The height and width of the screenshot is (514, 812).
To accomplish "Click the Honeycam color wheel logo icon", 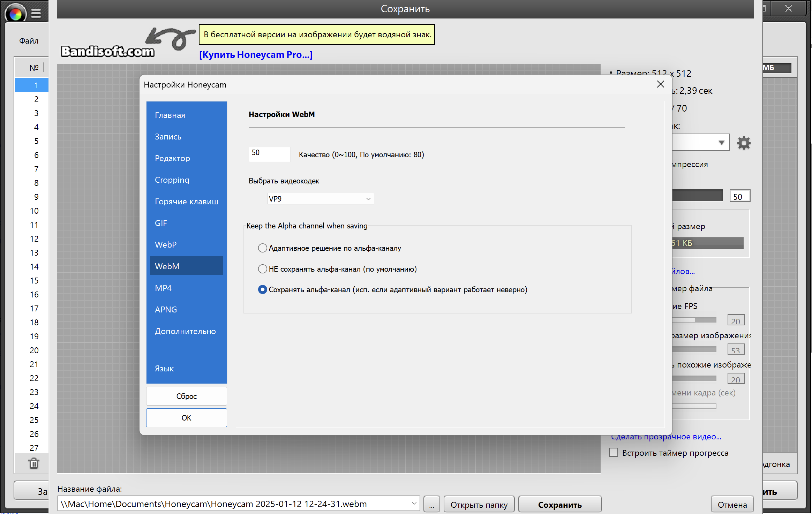I will click(x=16, y=13).
